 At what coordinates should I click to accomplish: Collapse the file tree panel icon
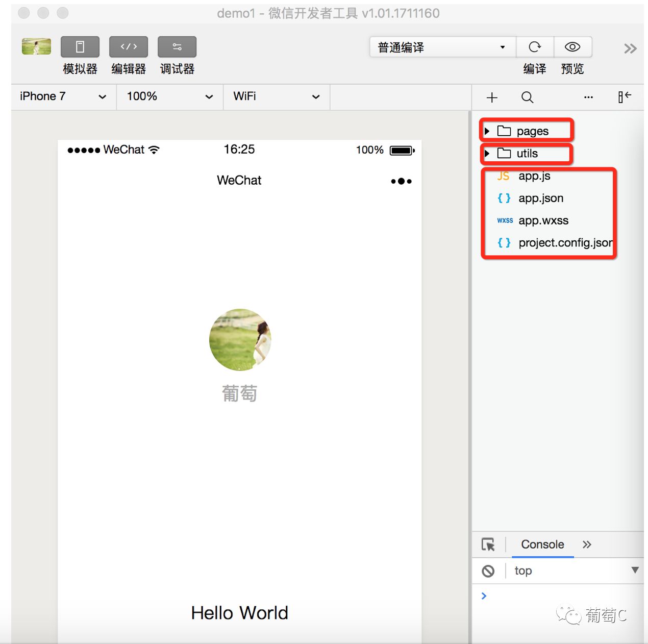pyautogui.click(x=625, y=97)
